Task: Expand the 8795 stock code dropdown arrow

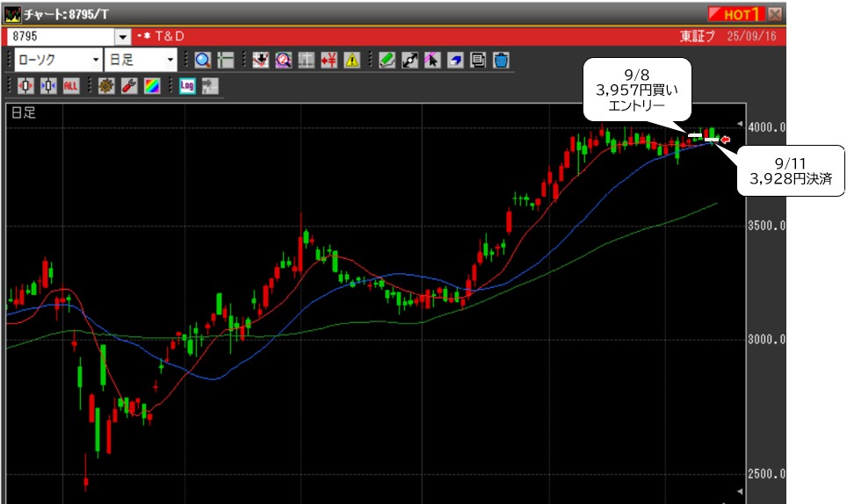Action: coord(123,37)
